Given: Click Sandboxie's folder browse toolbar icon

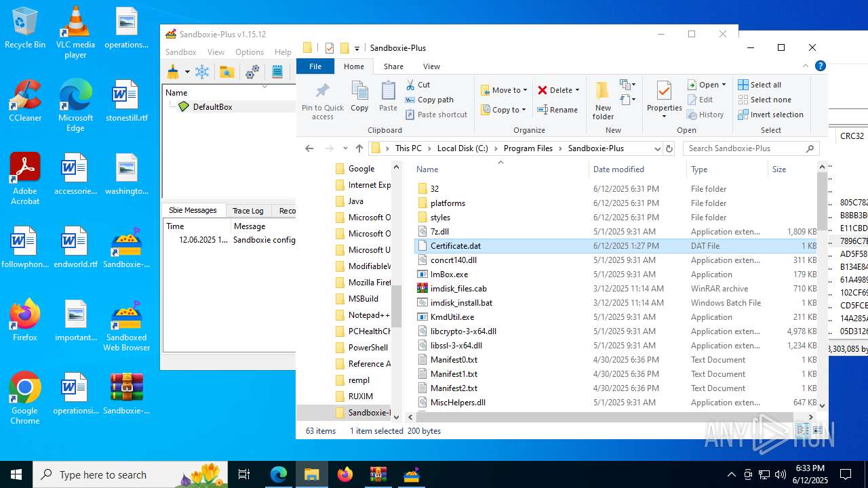Looking at the screenshot, I should [x=227, y=72].
